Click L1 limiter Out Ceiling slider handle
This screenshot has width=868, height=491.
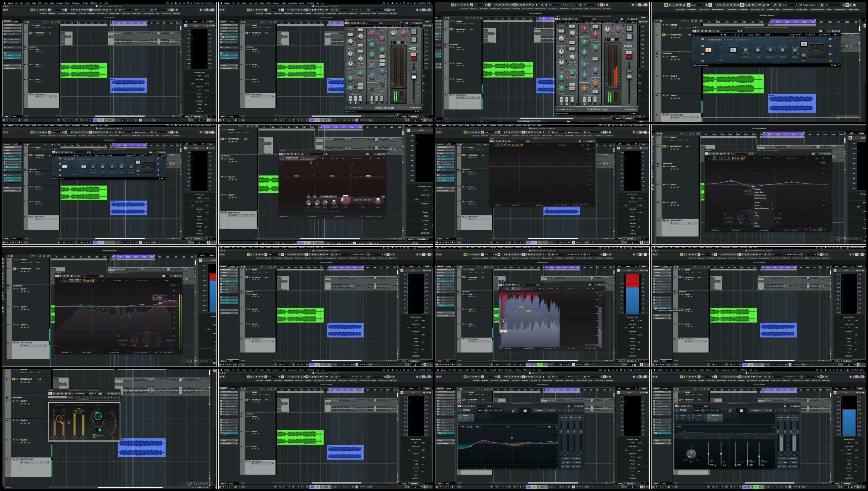tap(79, 411)
